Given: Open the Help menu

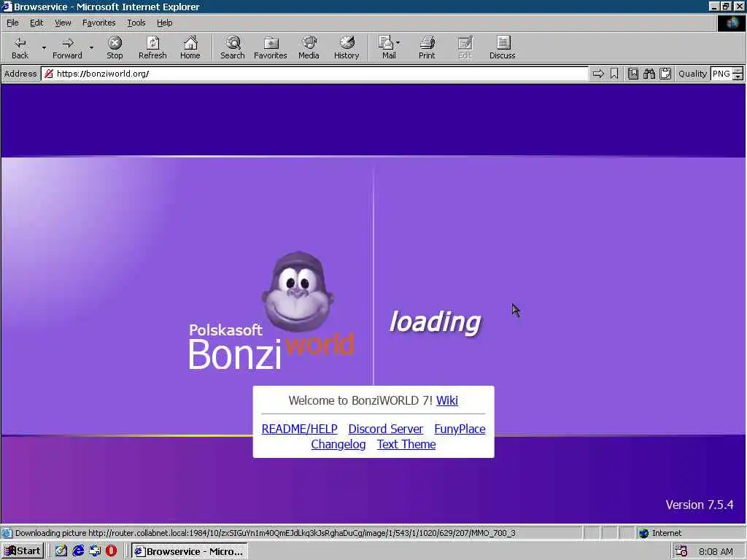Looking at the screenshot, I should (x=164, y=23).
